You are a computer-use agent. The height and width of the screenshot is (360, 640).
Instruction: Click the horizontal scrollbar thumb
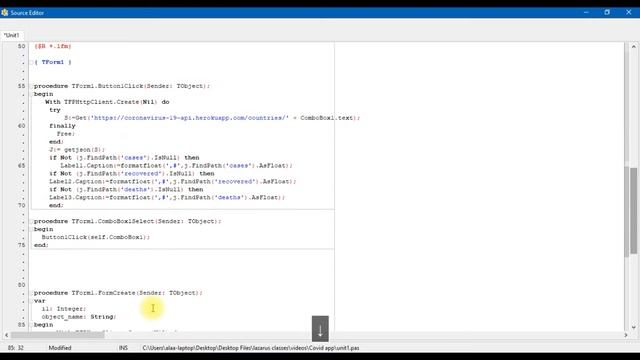[58, 335]
